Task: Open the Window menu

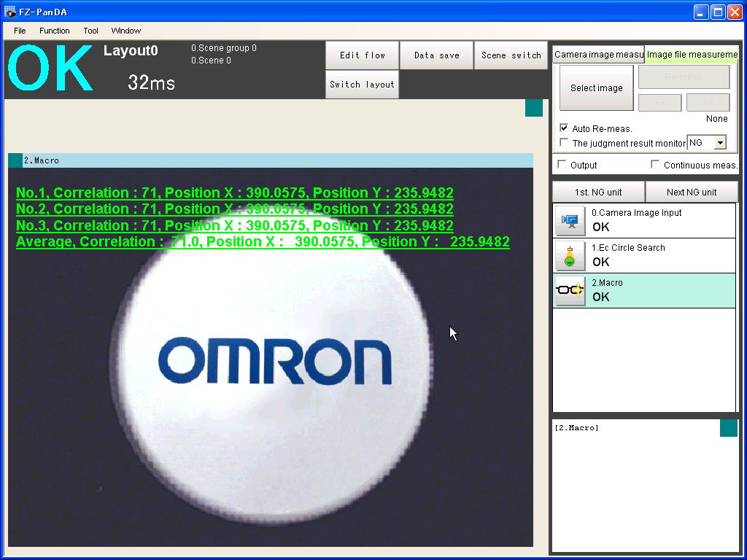Action: tap(125, 31)
